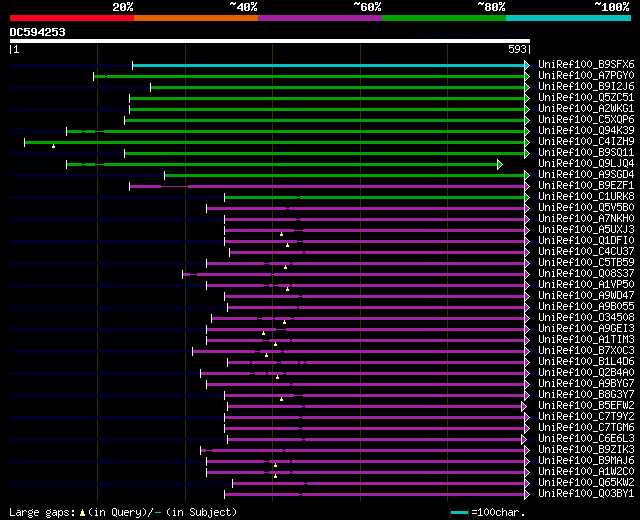Select the UniRef100_B9SQ11 label
The image size is (640, 520).
pos(586,153)
